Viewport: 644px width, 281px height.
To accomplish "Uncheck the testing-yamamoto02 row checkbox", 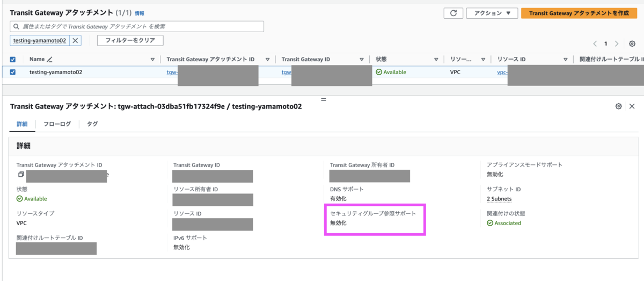I will pos(13,72).
